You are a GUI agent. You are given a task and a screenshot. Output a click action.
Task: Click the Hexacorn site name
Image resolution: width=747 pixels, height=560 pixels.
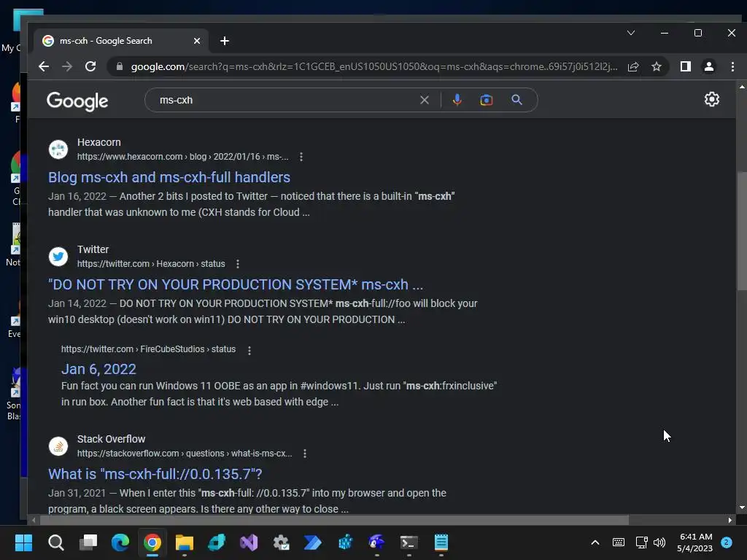pyautogui.click(x=99, y=142)
